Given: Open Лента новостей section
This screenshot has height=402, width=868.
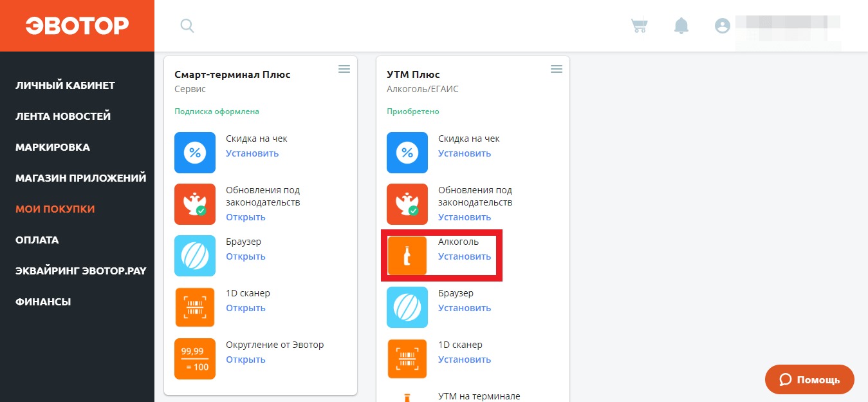Looking at the screenshot, I should (x=63, y=116).
